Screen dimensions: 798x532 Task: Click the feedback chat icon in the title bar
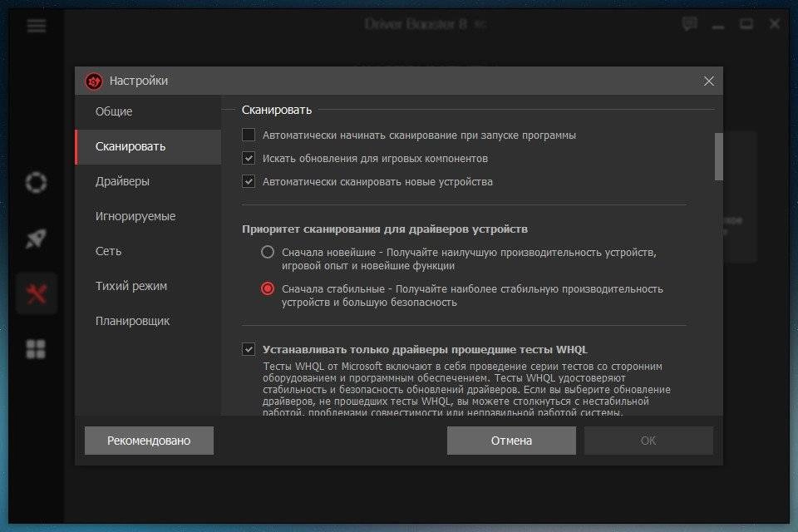(690, 23)
